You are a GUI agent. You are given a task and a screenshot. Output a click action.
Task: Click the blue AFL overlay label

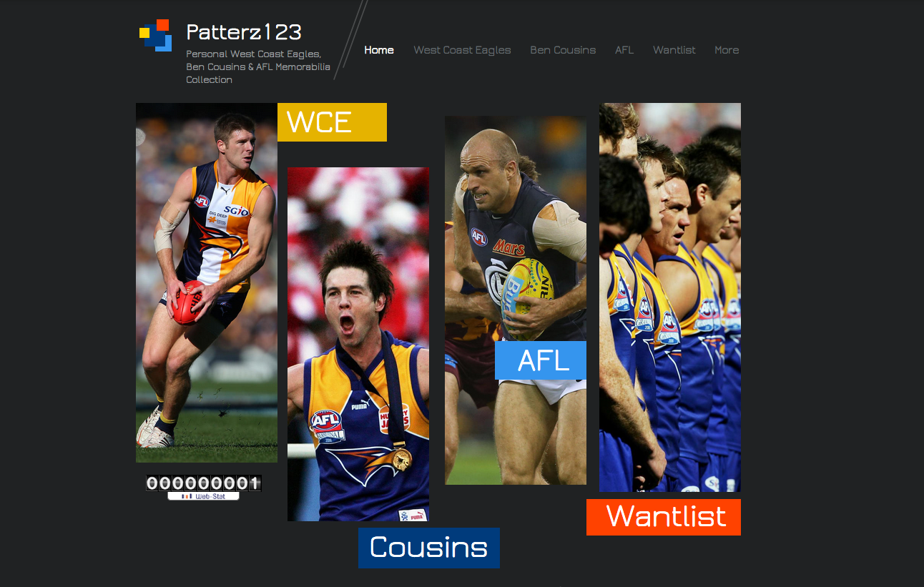pos(540,360)
